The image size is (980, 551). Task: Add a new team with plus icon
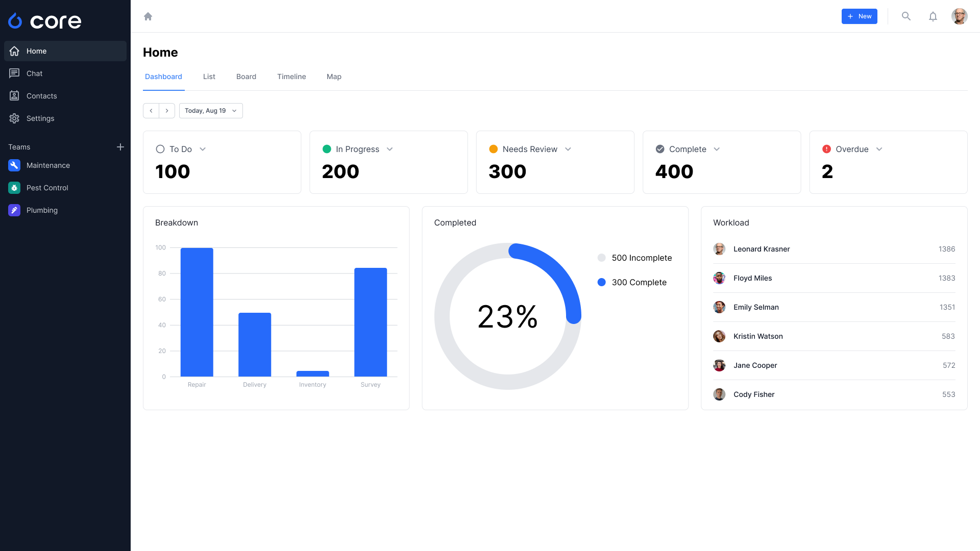[x=120, y=147]
